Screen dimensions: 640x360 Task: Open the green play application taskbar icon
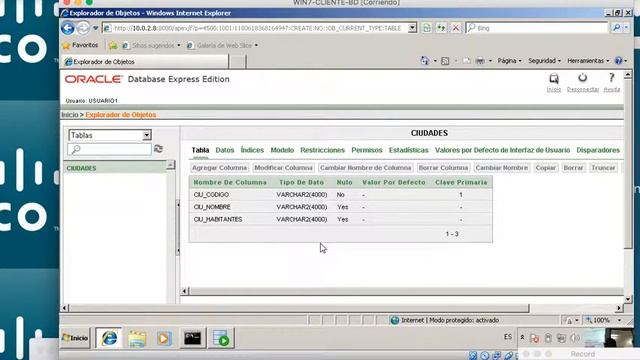tap(221, 338)
